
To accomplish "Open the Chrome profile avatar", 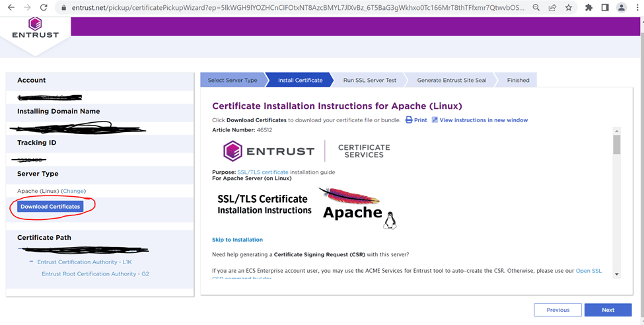I will tap(621, 8).
